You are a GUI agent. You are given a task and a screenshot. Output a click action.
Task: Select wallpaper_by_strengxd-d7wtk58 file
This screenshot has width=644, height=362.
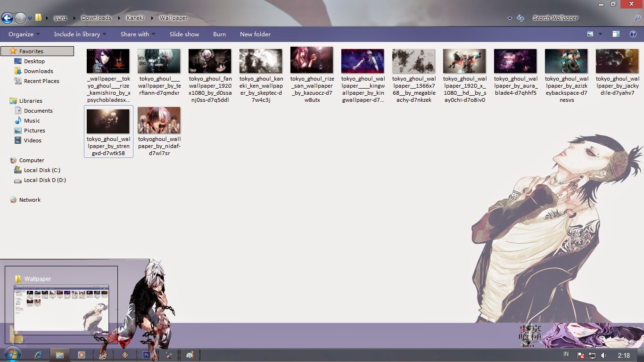pos(108,132)
